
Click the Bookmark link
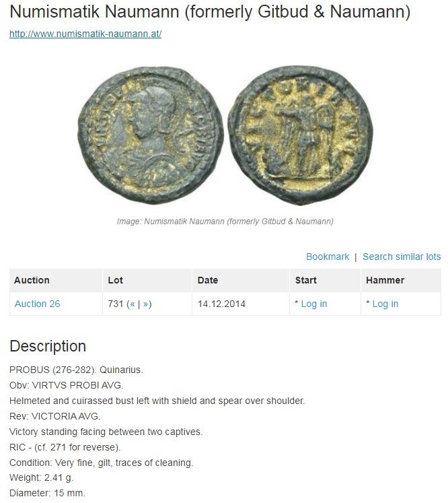[x=327, y=257]
